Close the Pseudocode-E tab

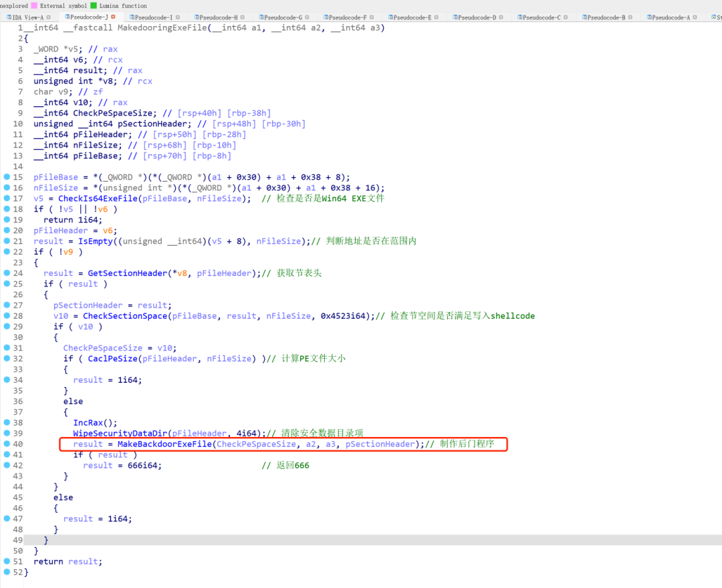pos(437,17)
